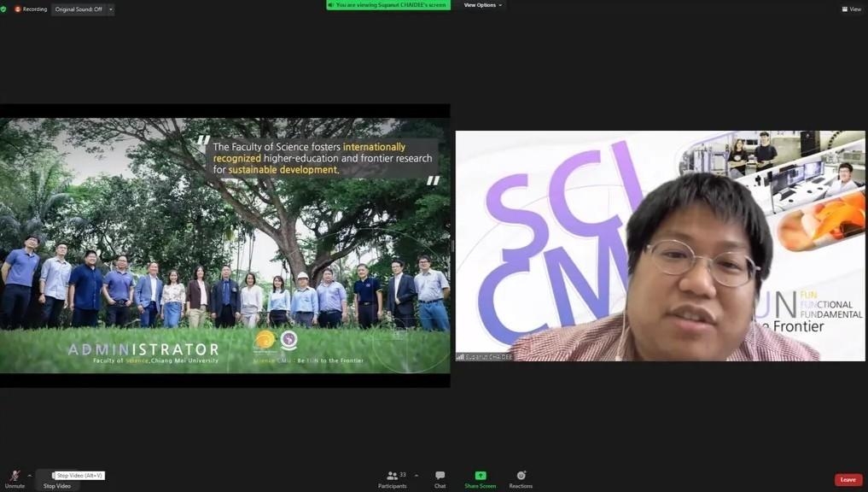Click the green Share Screen icon
The height and width of the screenshot is (492, 868).
(x=480, y=476)
